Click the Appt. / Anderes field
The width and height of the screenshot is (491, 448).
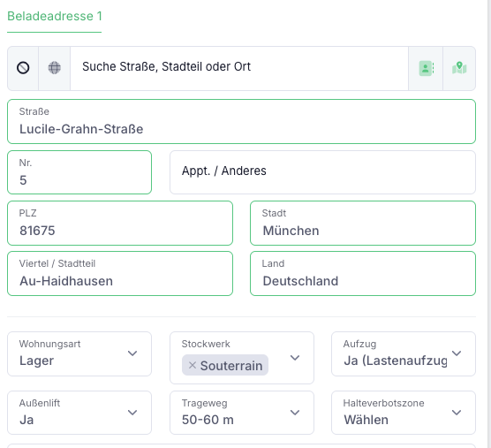322,172
